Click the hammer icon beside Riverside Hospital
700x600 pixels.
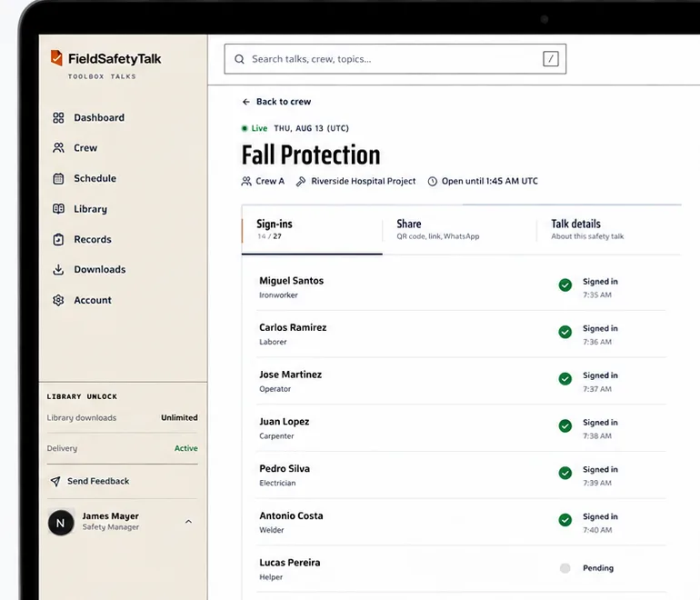(301, 181)
